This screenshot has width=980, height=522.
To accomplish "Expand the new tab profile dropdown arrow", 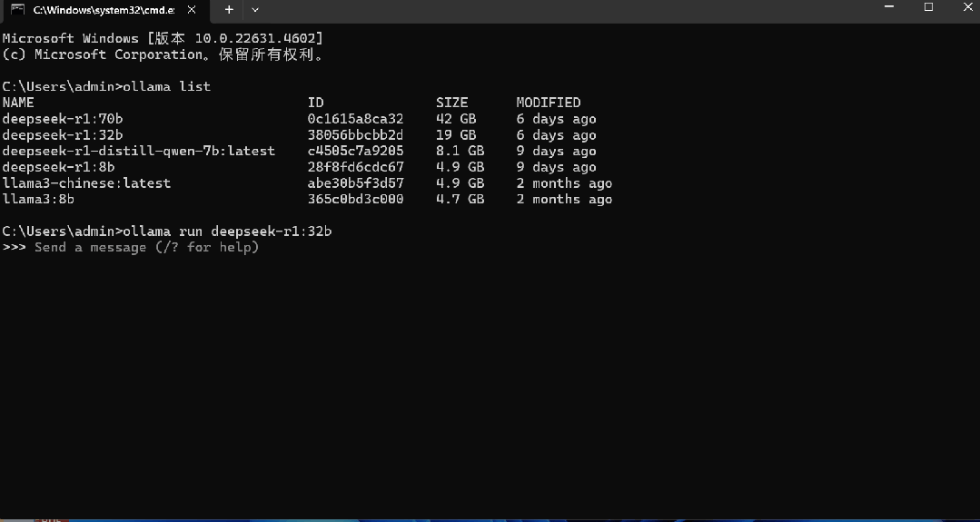I will (255, 9).
